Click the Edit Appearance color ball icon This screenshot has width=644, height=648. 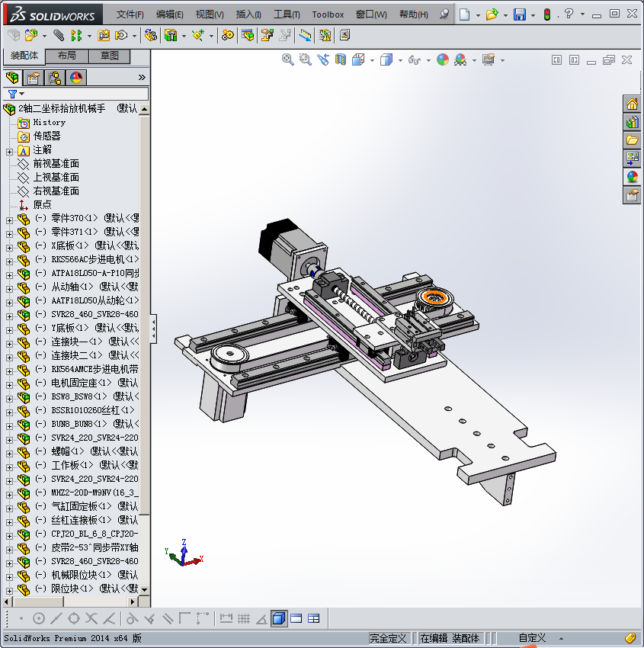point(442,60)
